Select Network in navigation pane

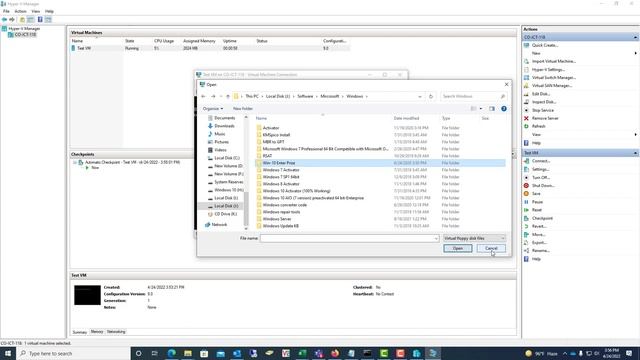[x=219, y=224]
